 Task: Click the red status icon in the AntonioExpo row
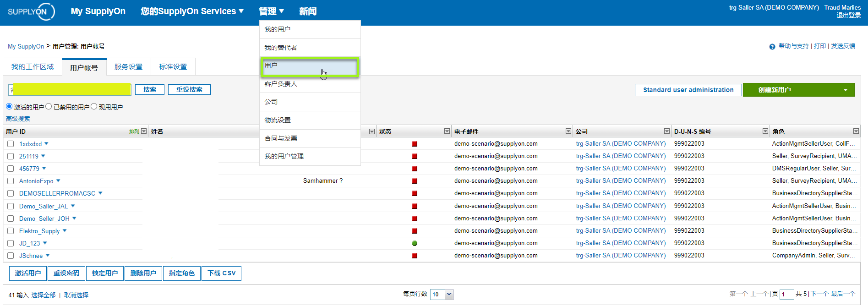click(415, 181)
